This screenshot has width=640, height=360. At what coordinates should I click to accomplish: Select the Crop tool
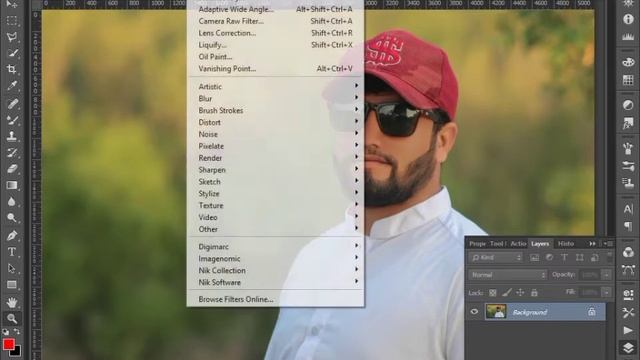pos(12,69)
